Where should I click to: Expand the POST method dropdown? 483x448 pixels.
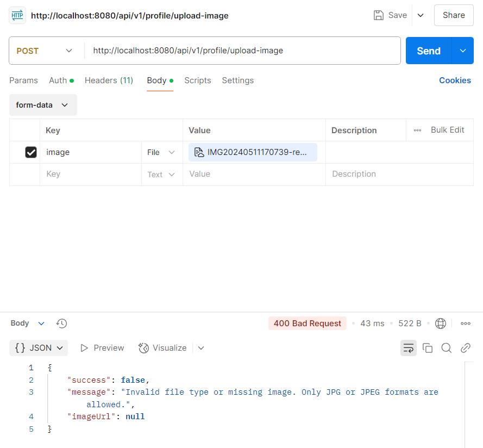[x=45, y=51]
